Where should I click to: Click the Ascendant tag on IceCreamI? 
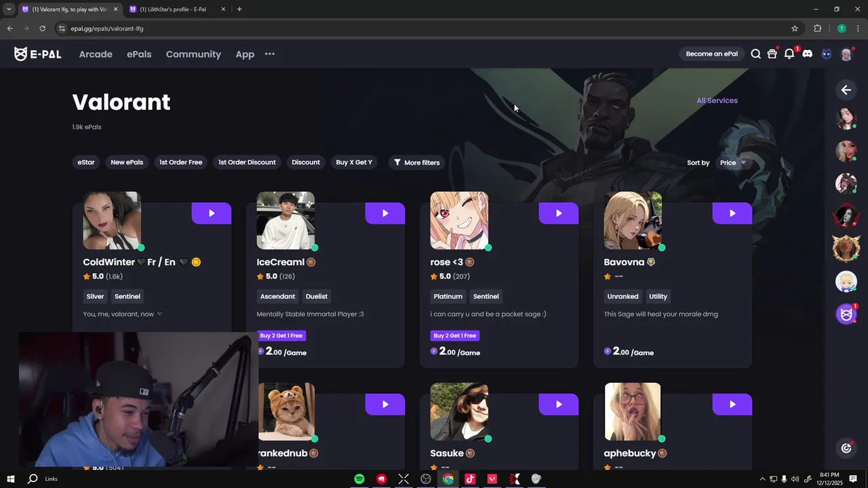277,296
